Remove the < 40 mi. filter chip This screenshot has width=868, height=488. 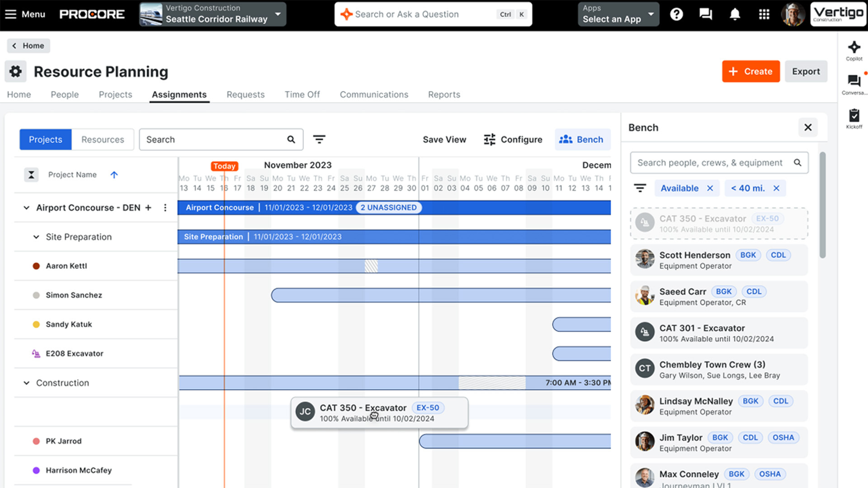776,188
